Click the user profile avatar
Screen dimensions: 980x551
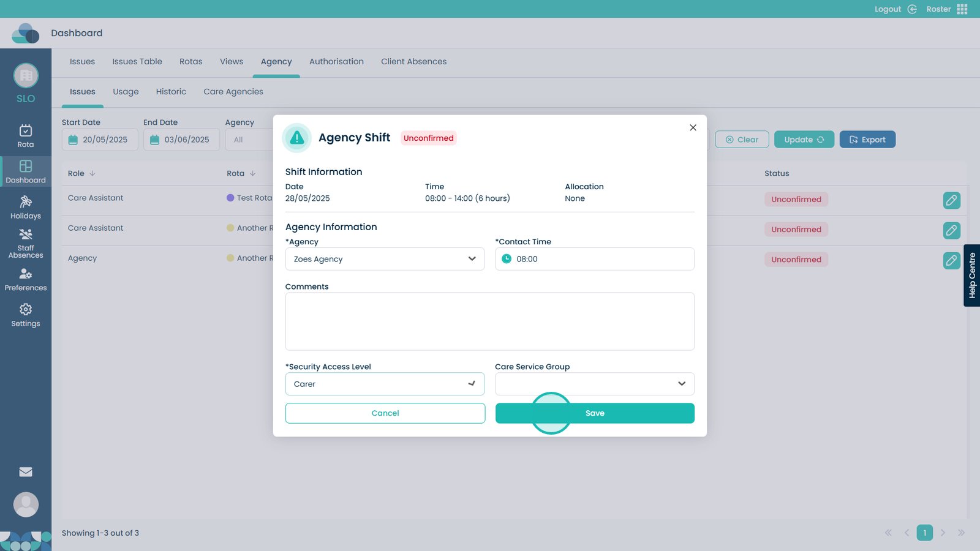[26, 505]
